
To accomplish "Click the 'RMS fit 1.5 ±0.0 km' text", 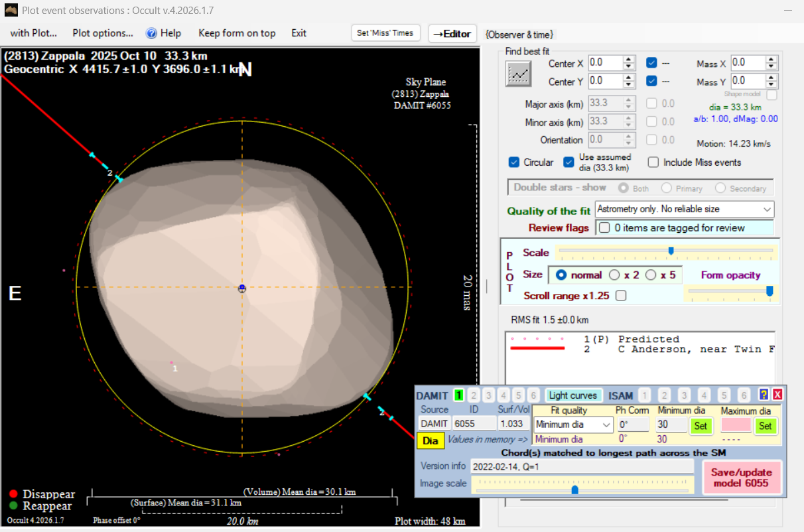I will click(550, 320).
